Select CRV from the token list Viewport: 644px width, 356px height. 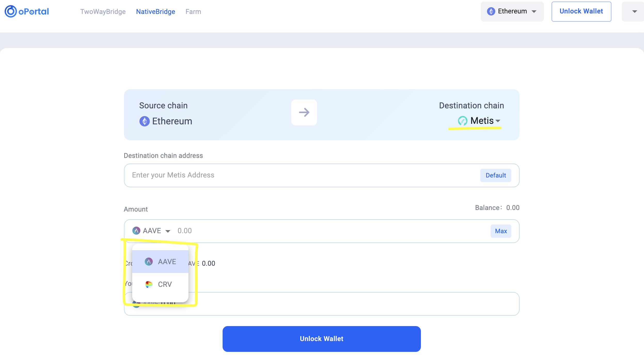pos(160,284)
